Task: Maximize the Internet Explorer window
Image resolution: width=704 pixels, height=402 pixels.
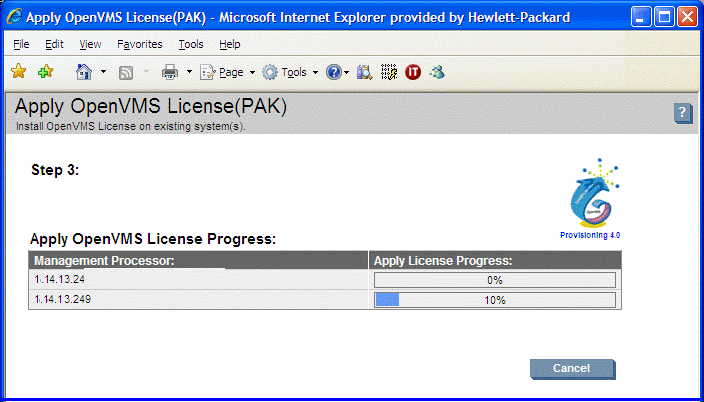Action: (x=664, y=18)
